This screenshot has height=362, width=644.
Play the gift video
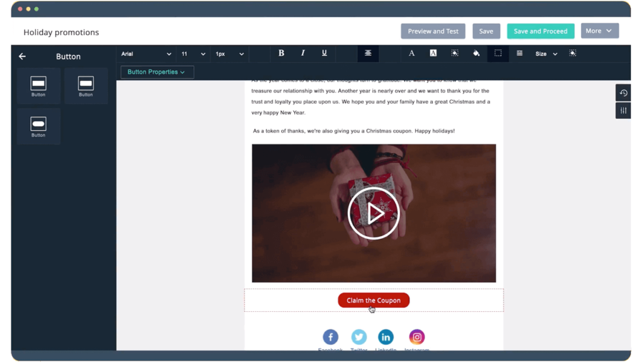tap(374, 214)
